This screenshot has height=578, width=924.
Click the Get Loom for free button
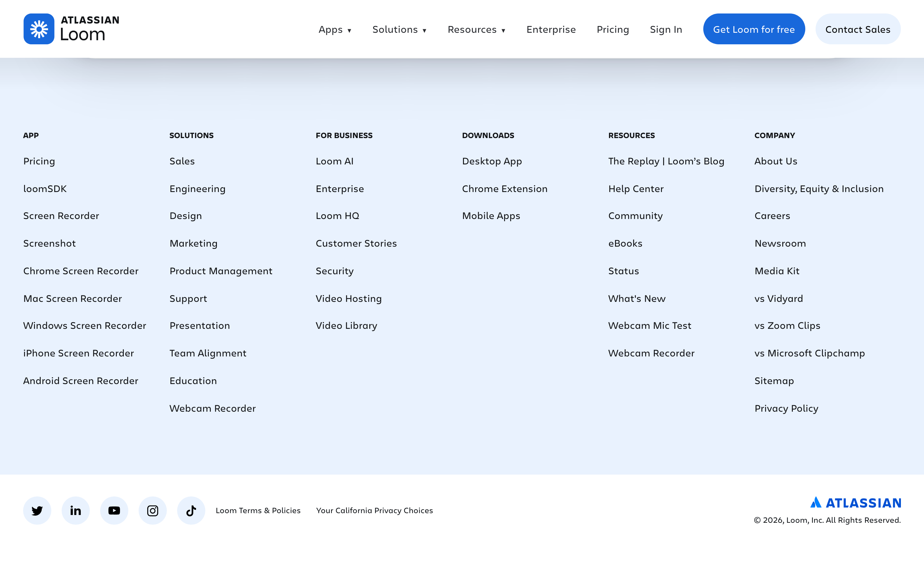[x=754, y=29]
